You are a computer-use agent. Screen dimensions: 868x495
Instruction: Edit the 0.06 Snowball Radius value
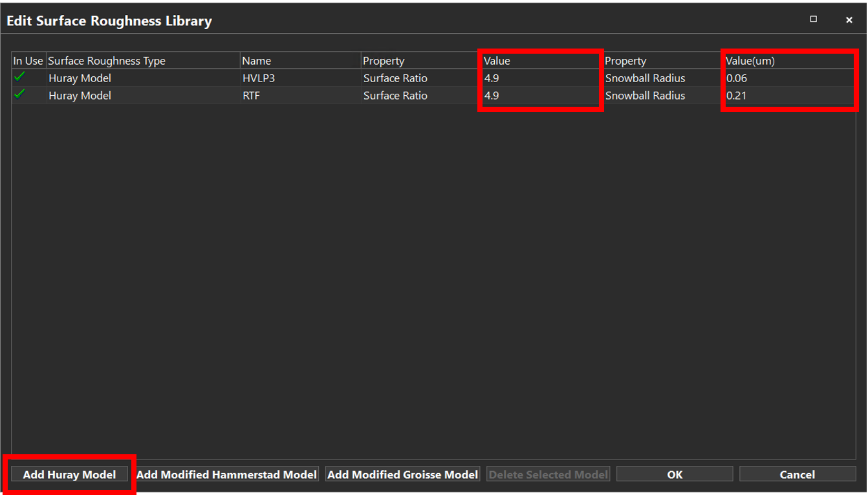click(x=790, y=78)
